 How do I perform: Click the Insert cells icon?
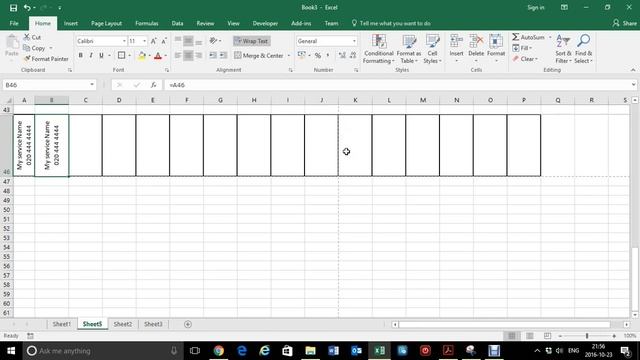point(456,42)
